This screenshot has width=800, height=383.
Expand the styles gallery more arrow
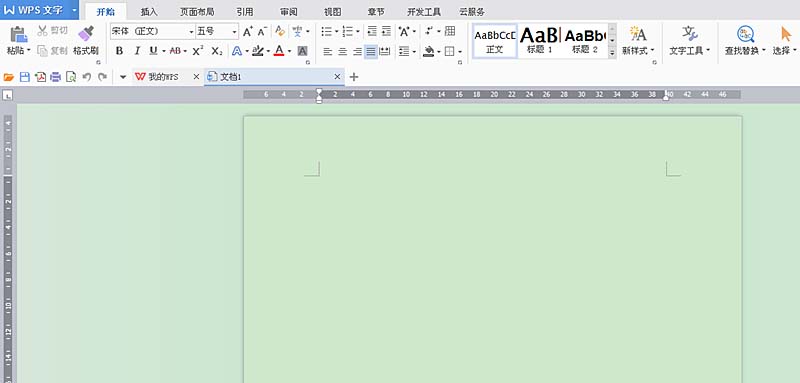pyautogui.click(x=612, y=53)
